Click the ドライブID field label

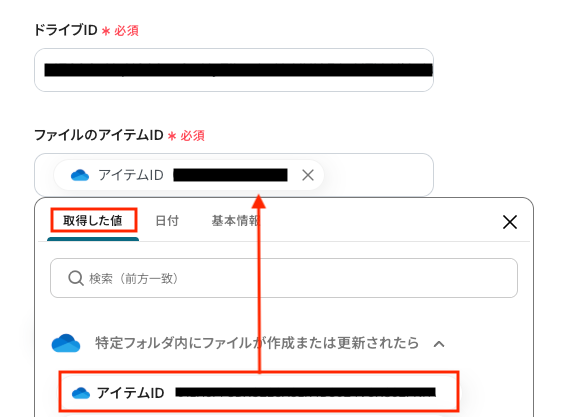pyautogui.click(x=65, y=30)
